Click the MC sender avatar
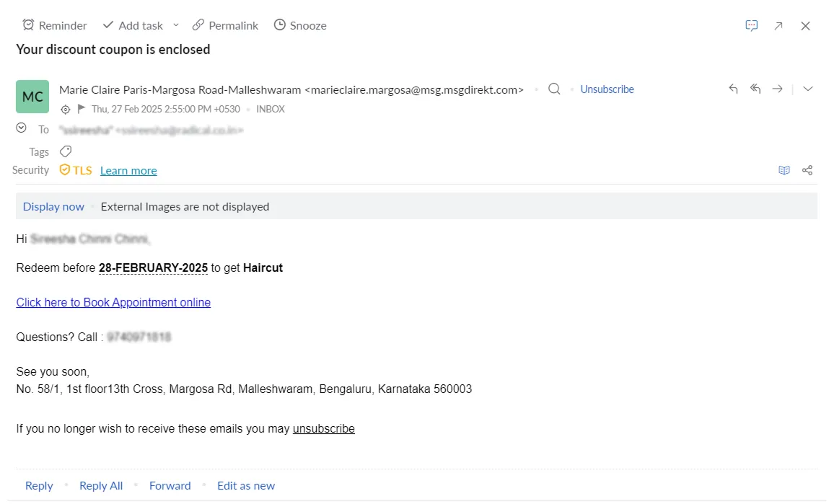The width and height of the screenshot is (829, 504). [32, 97]
